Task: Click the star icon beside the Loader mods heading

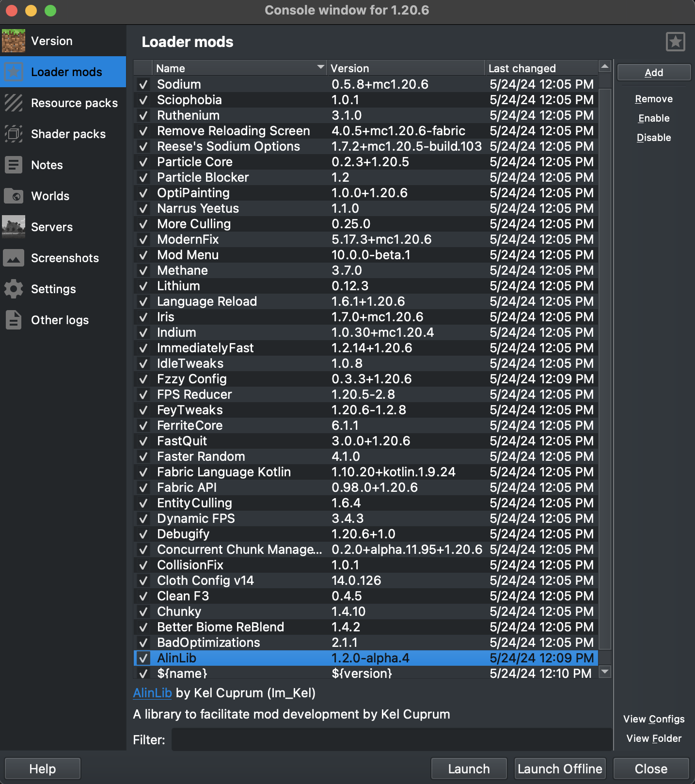Action: (x=676, y=42)
